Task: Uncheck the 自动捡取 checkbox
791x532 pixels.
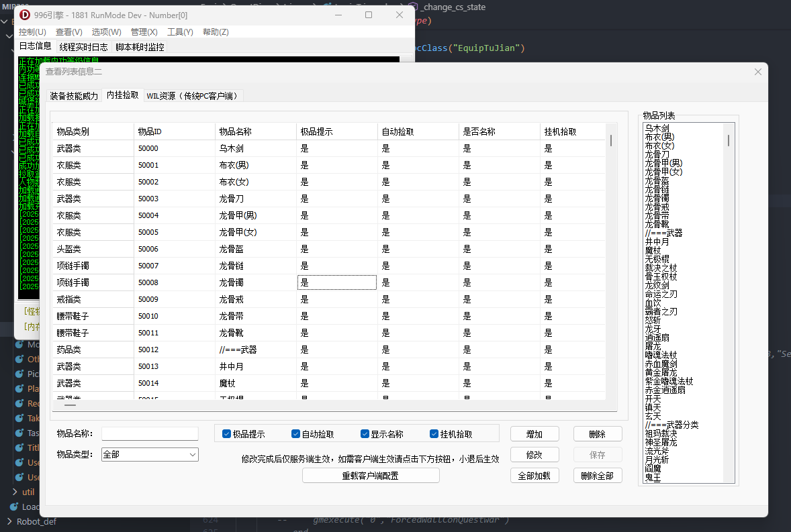Action: [296, 434]
